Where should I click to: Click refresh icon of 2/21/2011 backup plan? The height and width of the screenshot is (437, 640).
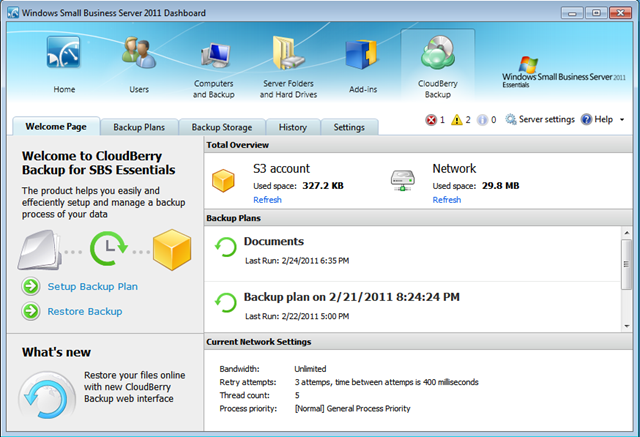click(x=226, y=302)
